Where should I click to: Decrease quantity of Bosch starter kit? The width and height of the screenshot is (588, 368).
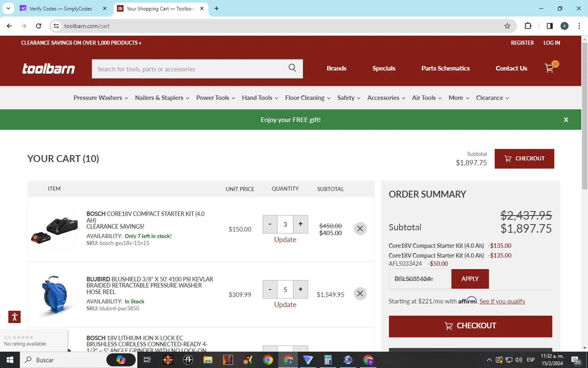[x=270, y=224]
